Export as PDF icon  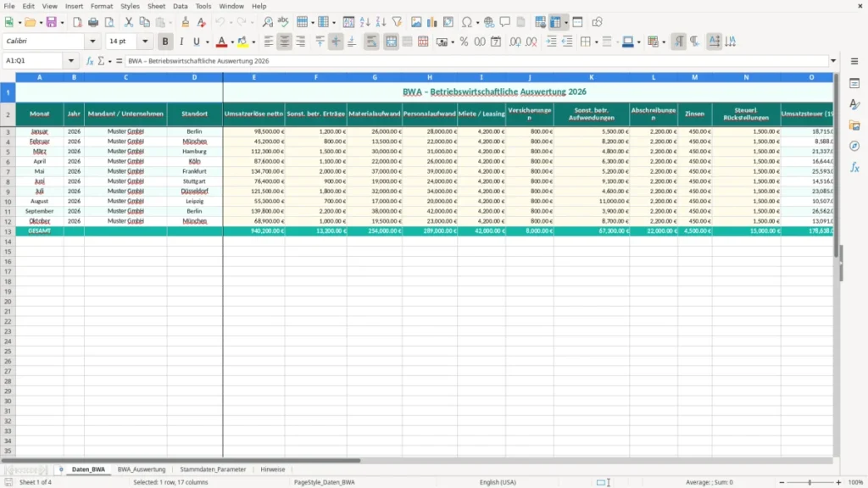[77, 22]
